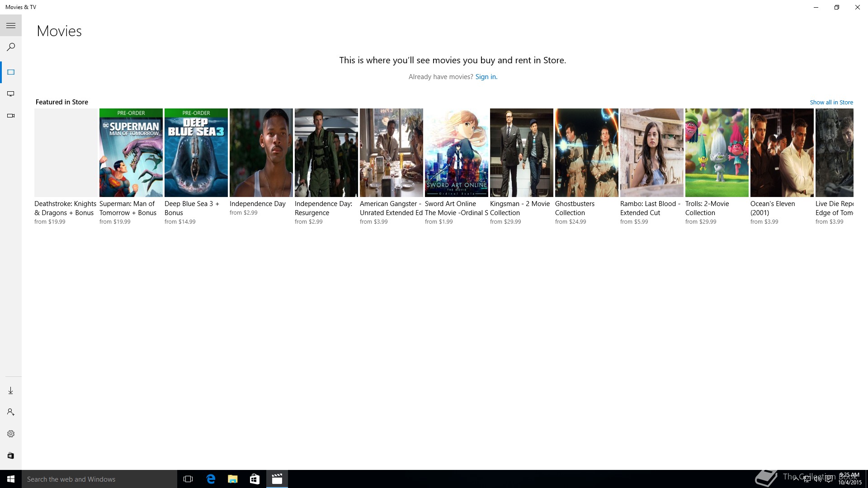Click Ocean's Eleven (2001) title text
Screen dimensions: 868x488
pos(773,208)
